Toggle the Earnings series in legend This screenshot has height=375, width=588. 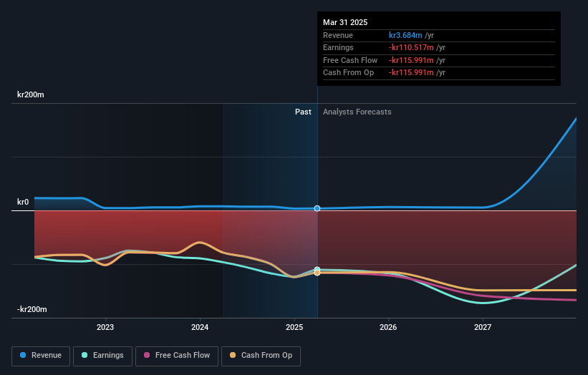coord(102,356)
